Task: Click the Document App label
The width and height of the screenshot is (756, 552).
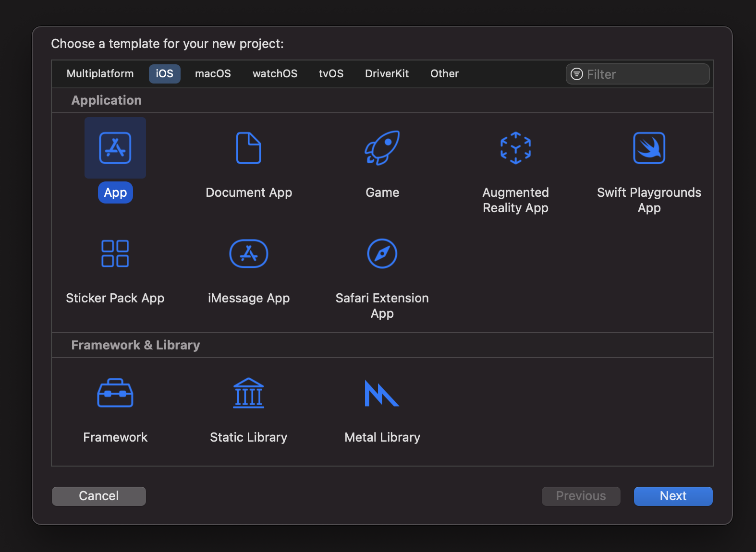Action: (249, 192)
